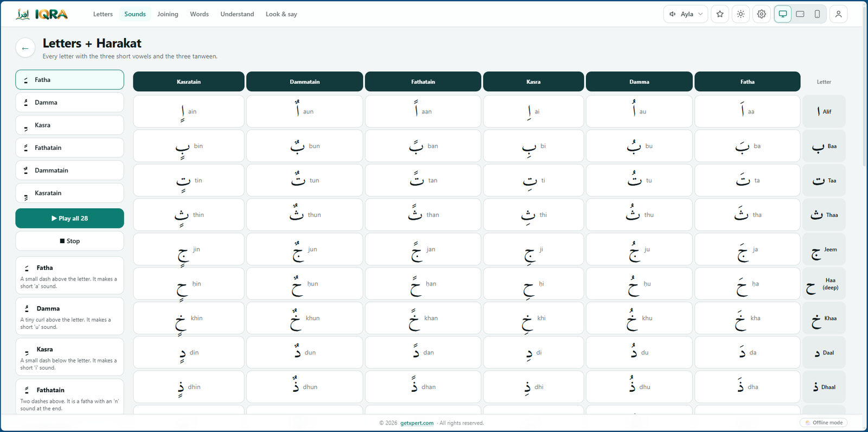Switch to tablet view layout

click(x=800, y=14)
